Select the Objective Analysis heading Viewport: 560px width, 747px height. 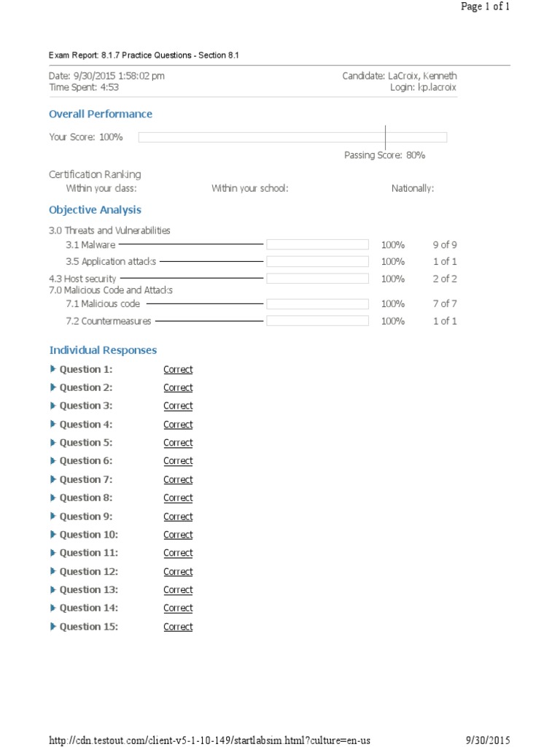point(95,210)
